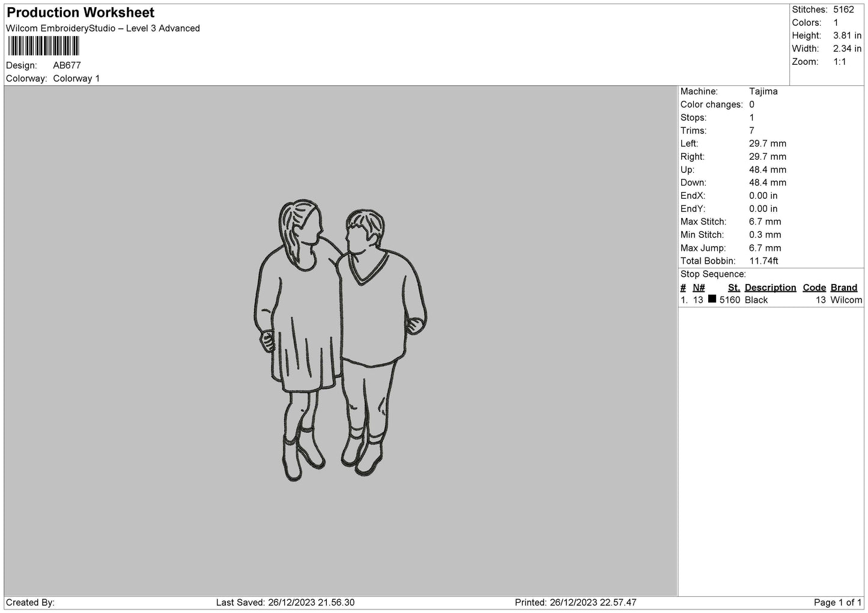868x613 pixels.
Task: Click the Right value '29.7 mm'
Action: click(768, 157)
